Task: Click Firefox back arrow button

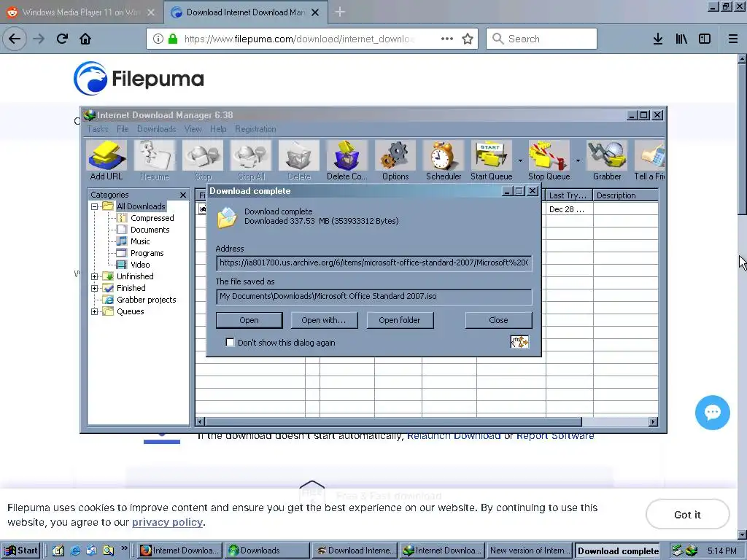Action: tap(15, 39)
